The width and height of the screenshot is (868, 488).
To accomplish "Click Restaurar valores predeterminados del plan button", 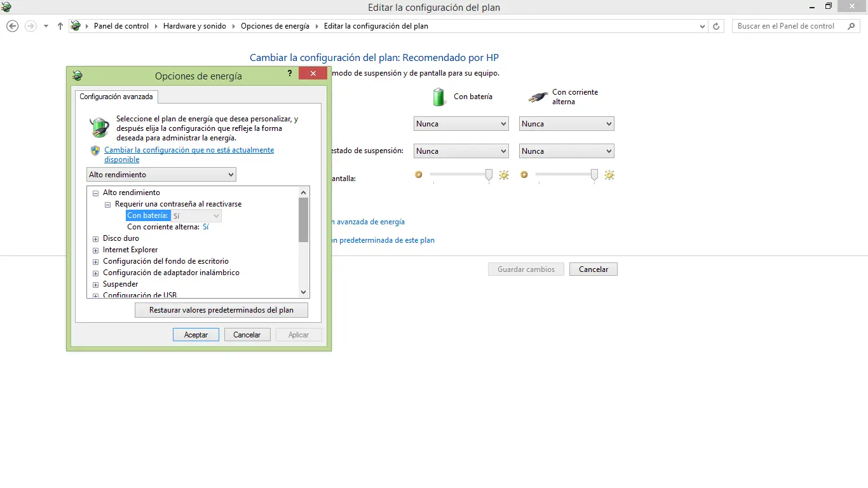I will tap(221, 310).
